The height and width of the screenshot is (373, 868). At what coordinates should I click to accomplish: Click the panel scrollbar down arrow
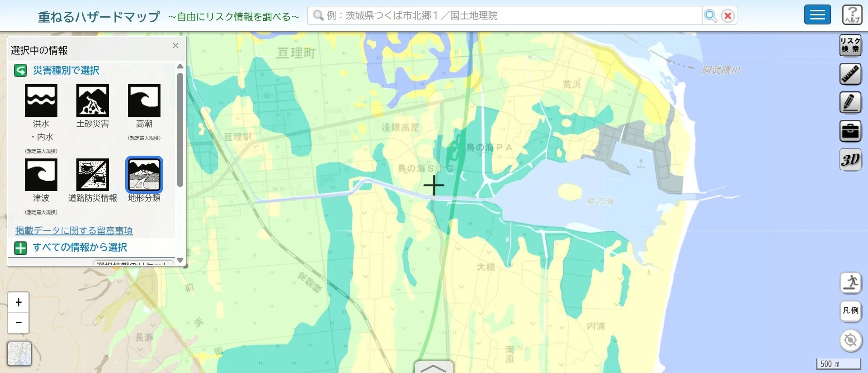click(x=180, y=260)
